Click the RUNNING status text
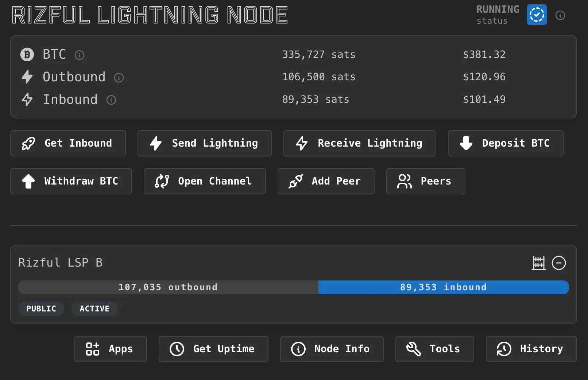 tap(498, 9)
